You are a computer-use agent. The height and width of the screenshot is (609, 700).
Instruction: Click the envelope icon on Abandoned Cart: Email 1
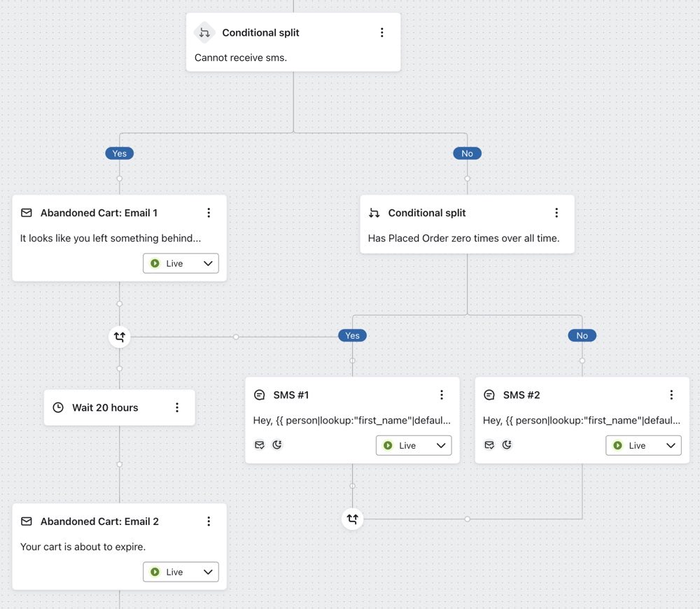[26, 212]
